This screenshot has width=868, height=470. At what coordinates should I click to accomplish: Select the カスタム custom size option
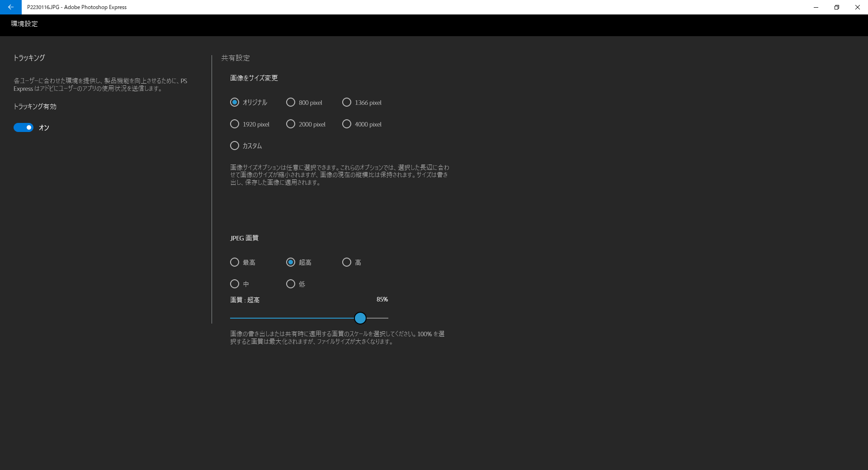click(x=235, y=146)
